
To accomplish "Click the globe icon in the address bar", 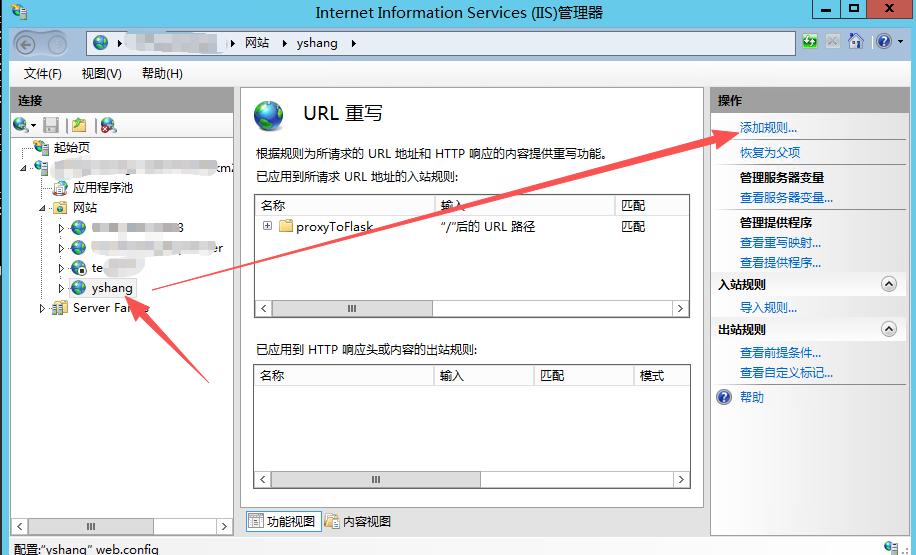I will [x=100, y=43].
